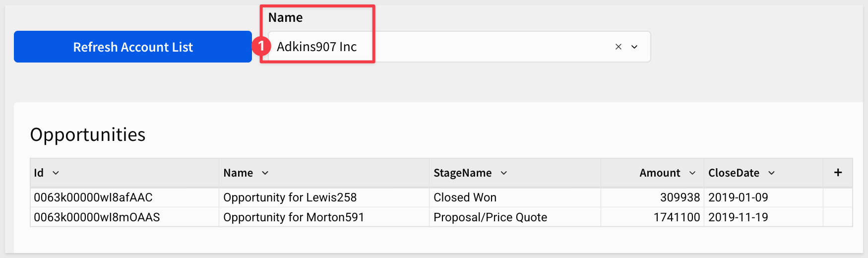Open the Amount column menu arrow
Viewport: 868px width, 258px height.
coord(692,173)
